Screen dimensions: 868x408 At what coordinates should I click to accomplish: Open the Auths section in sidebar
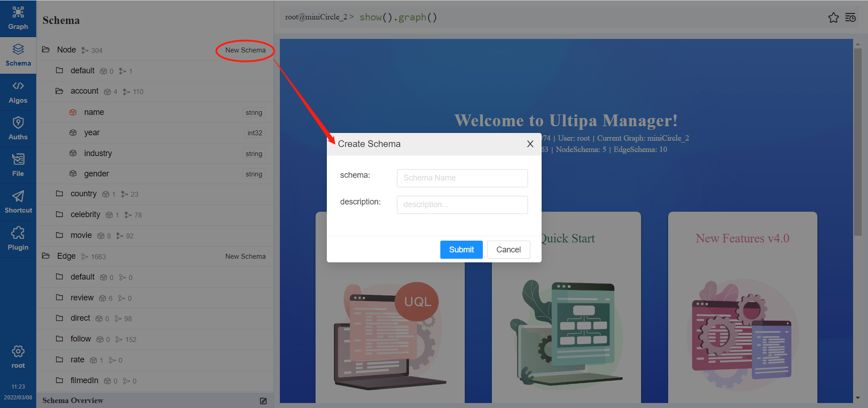(18, 129)
